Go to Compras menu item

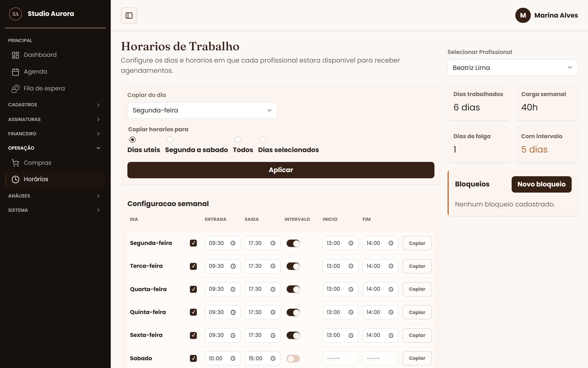click(55, 163)
